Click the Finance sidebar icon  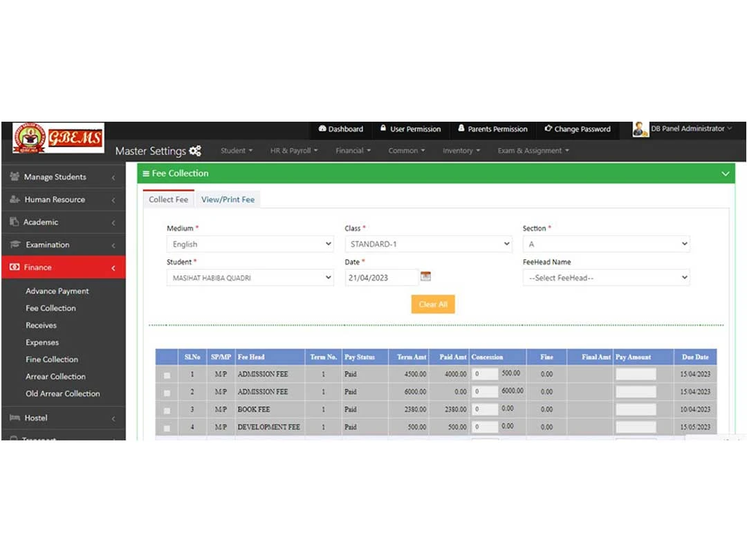point(15,268)
